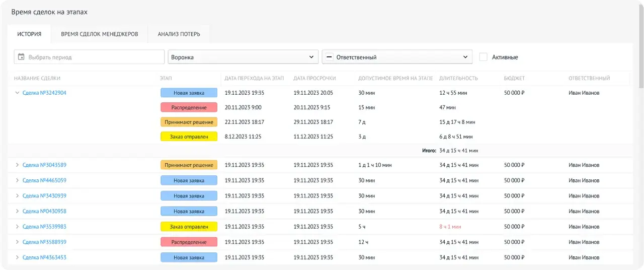The width and height of the screenshot is (644, 270).
Task: Open deal link Сделка №0430958
Action: coord(44,211)
